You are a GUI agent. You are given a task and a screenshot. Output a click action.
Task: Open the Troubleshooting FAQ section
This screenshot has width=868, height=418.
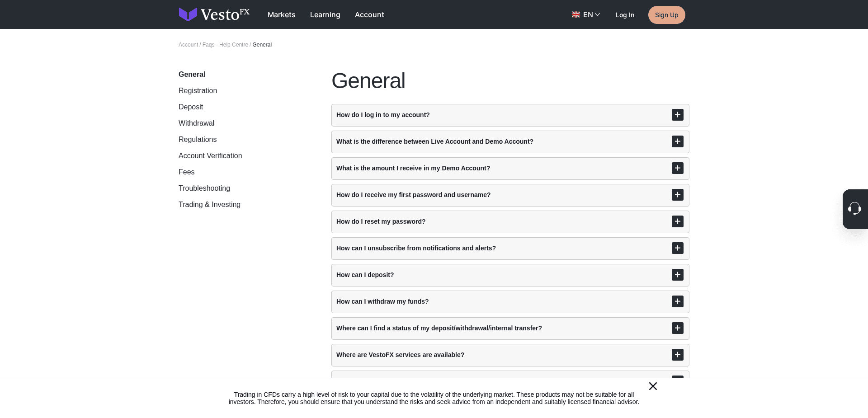(204, 188)
